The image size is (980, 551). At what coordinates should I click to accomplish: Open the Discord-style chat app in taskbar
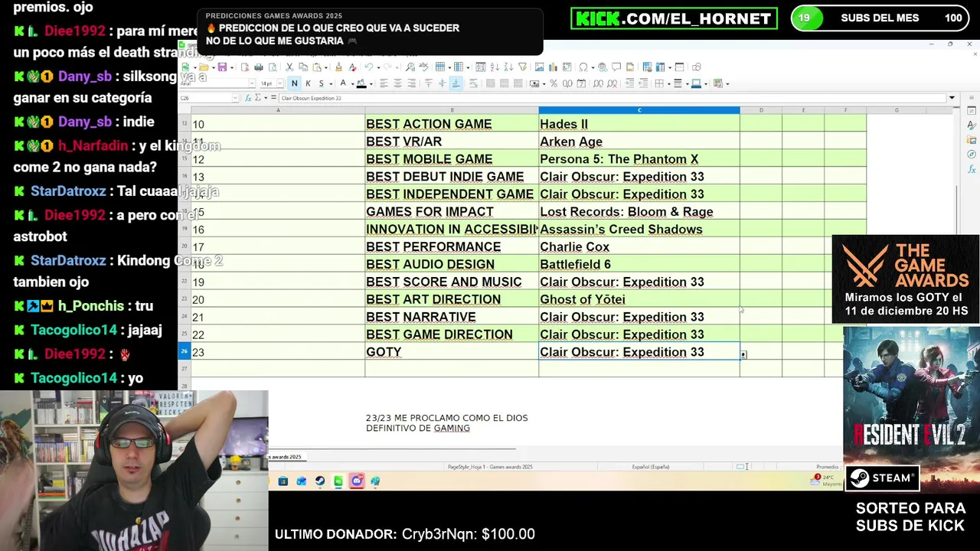click(x=357, y=481)
